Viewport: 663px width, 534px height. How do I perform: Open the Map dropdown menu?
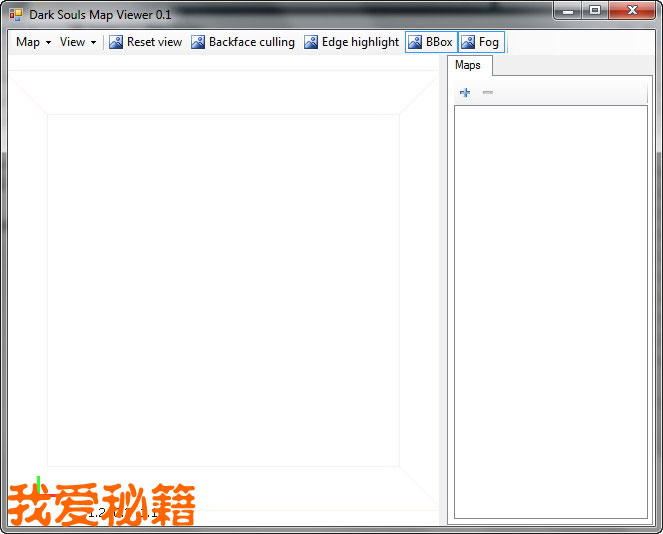click(x=33, y=42)
